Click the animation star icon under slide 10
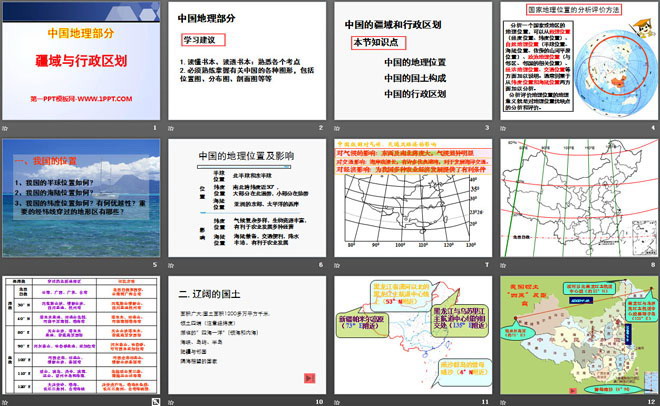 (x=171, y=402)
